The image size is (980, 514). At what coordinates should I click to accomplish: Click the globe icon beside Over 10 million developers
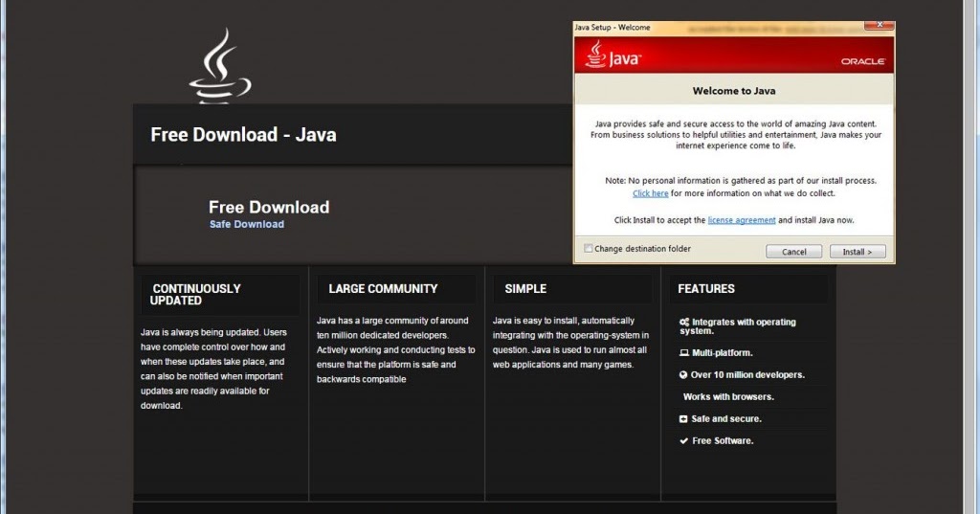683,374
